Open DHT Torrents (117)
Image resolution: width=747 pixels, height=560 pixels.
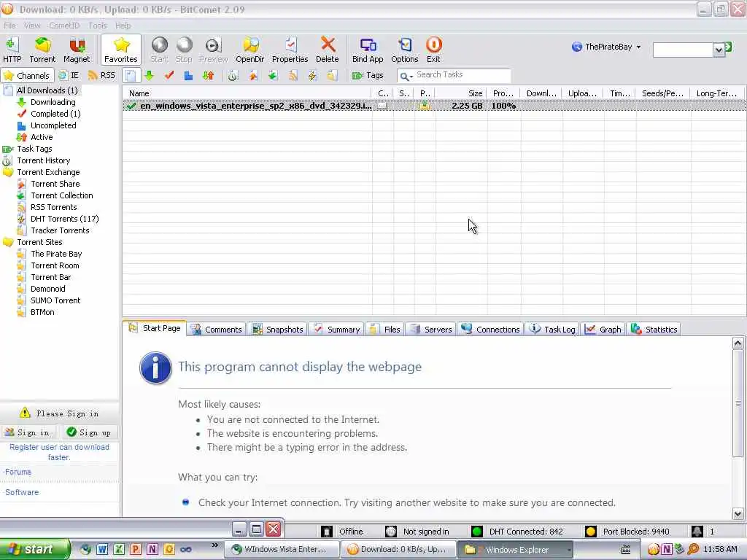65,219
